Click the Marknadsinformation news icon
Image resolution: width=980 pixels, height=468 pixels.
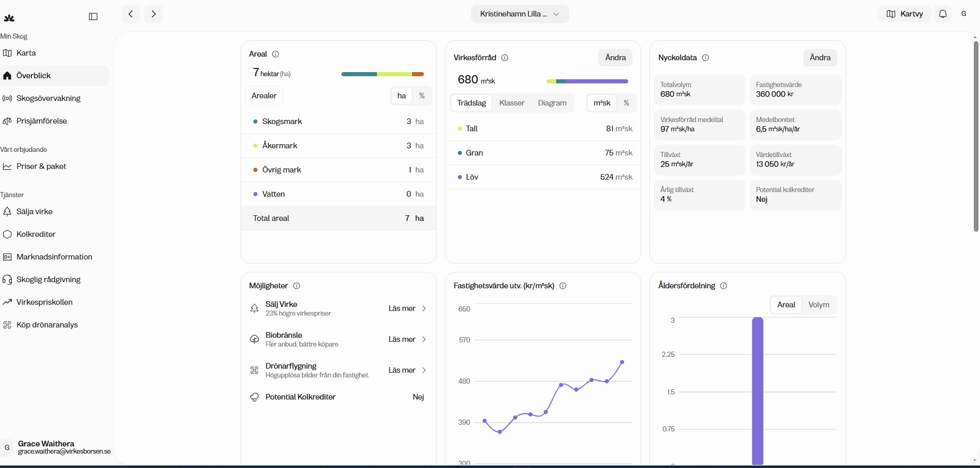[7, 257]
